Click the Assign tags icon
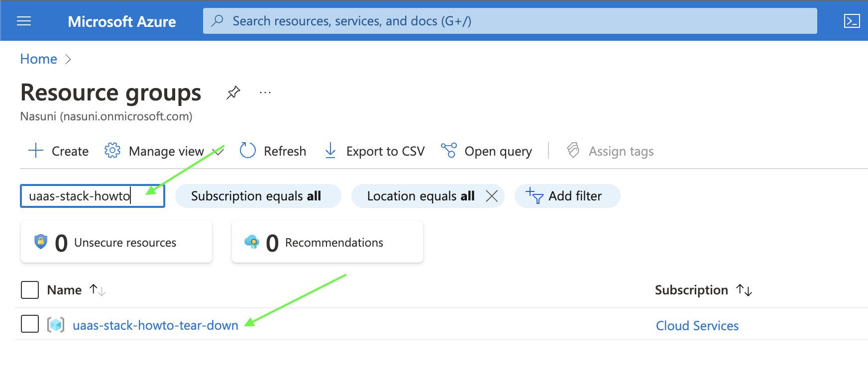The height and width of the screenshot is (368, 868). pyautogui.click(x=573, y=150)
